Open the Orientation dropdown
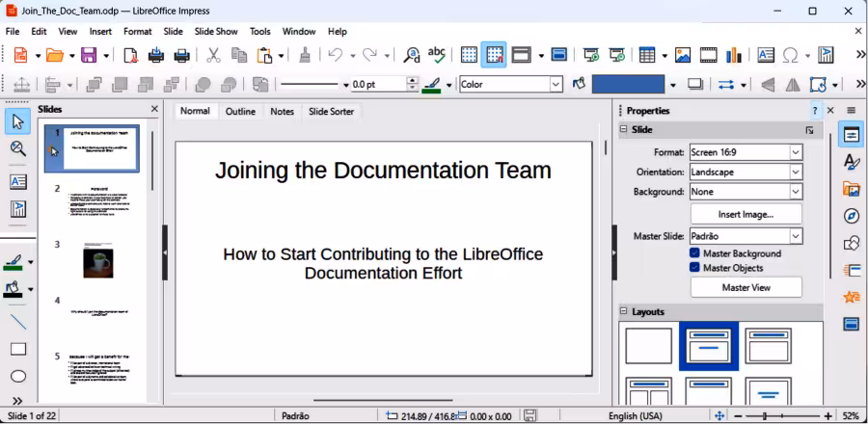 tap(746, 172)
